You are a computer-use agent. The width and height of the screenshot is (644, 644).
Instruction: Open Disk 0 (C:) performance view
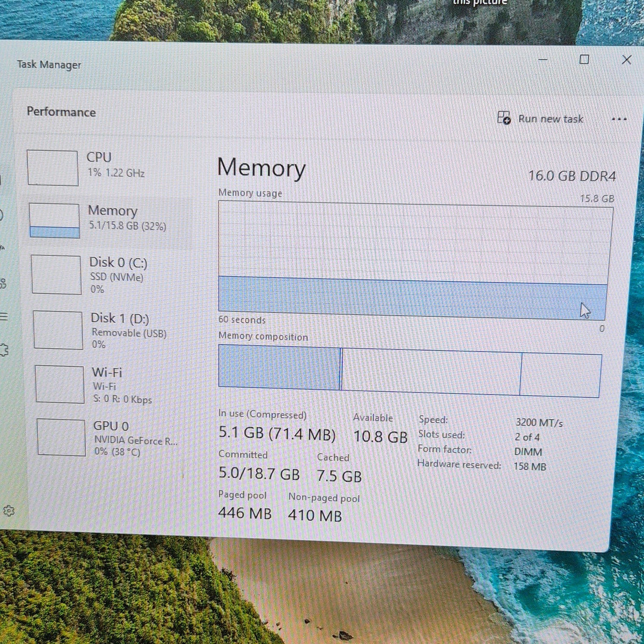[111, 275]
